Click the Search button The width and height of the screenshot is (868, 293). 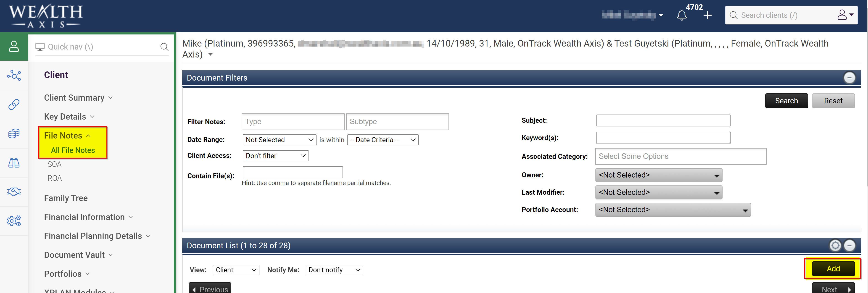click(786, 101)
